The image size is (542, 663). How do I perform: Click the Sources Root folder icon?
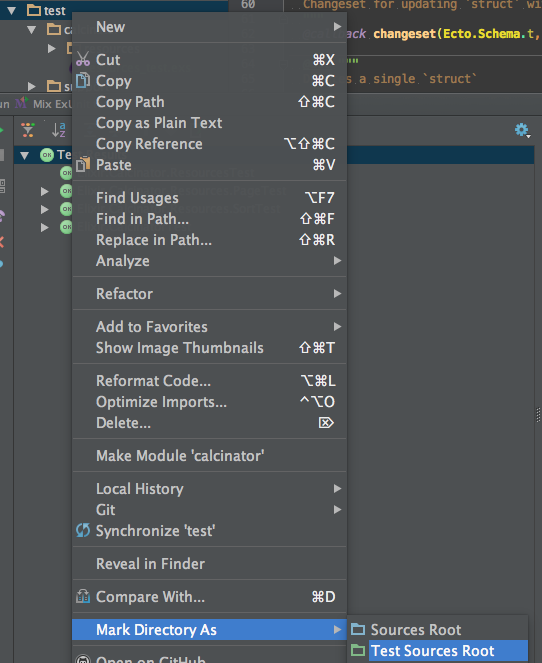click(358, 630)
